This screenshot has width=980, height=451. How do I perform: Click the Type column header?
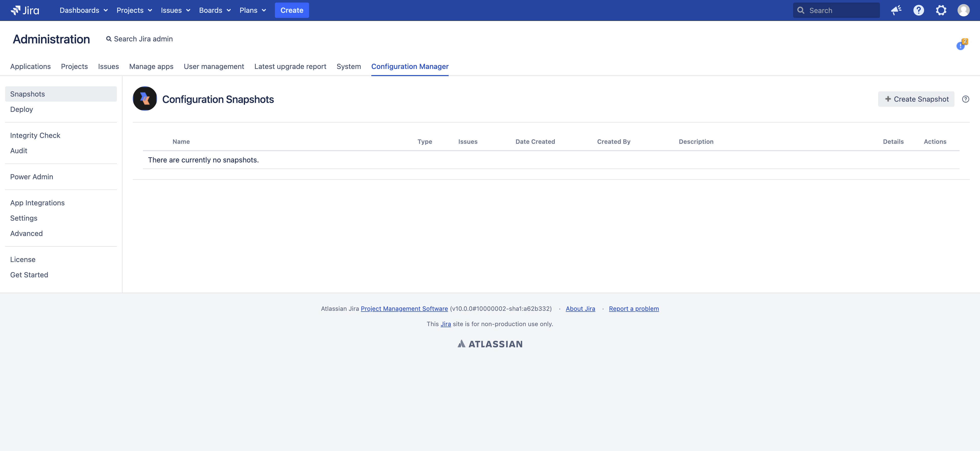425,141
